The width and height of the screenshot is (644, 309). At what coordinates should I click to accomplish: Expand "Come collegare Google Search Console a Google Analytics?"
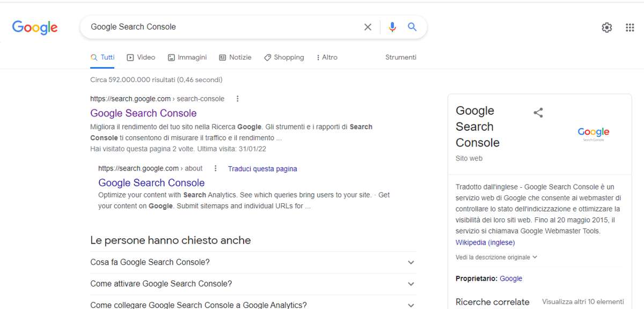coord(253,304)
